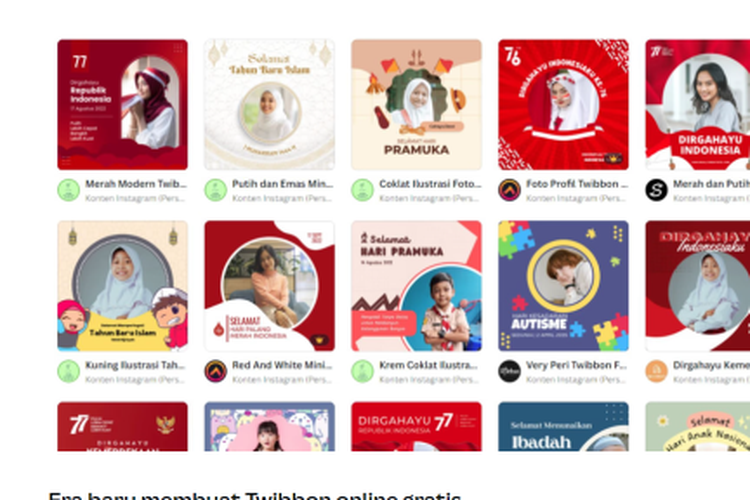750x500 pixels.
Task: Open the Pramuka campfire illustration template
Action: click(x=416, y=105)
